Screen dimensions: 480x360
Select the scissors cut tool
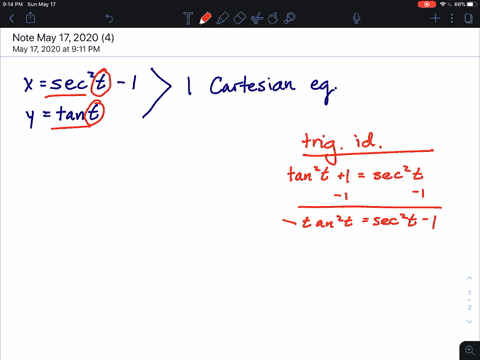pos(256,18)
